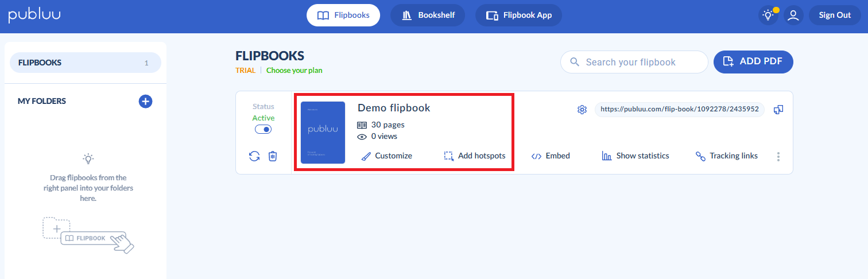This screenshot has width=868, height=279.
Task: Open the user account icon
Action: 793,15
